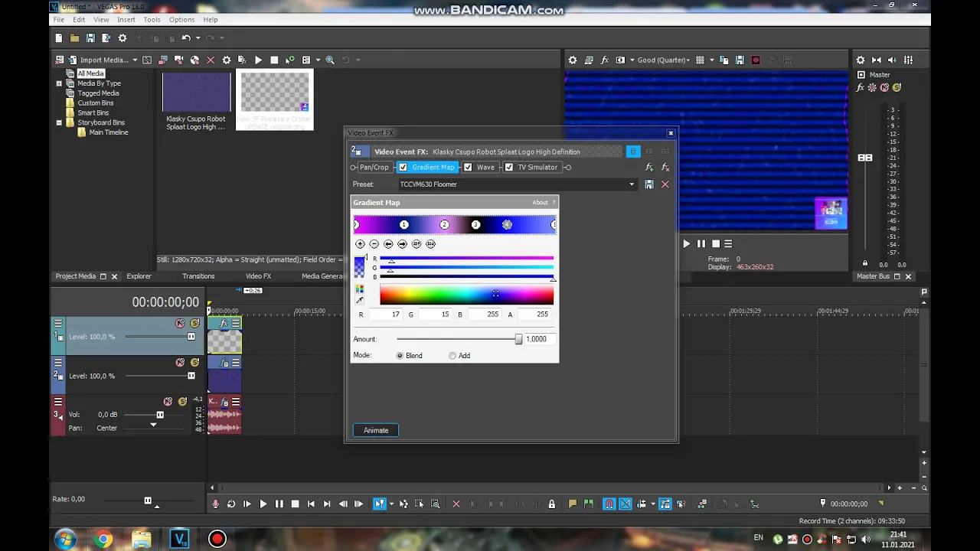
Task: Save the project using floppy disk icon
Action: (x=90, y=38)
